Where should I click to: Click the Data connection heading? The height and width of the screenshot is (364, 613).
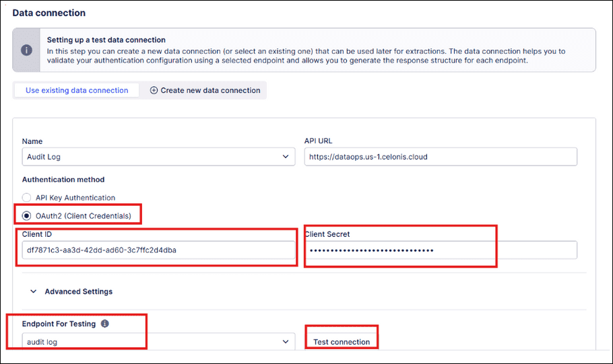(49, 13)
